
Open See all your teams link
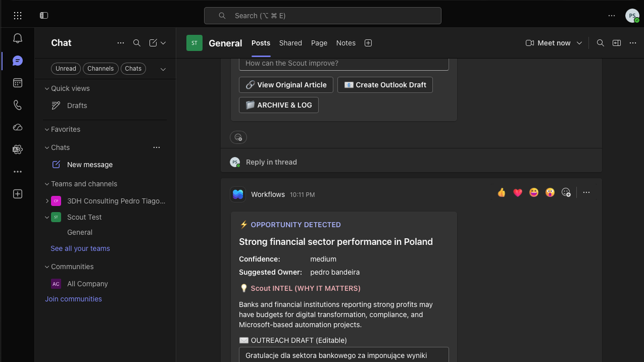point(80,248)
